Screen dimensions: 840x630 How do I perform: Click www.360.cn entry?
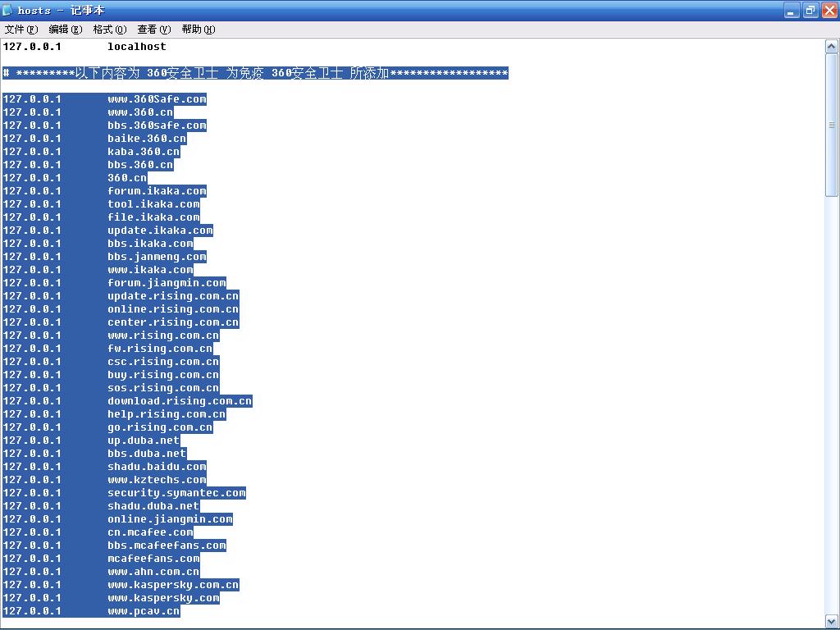point(140,112)
